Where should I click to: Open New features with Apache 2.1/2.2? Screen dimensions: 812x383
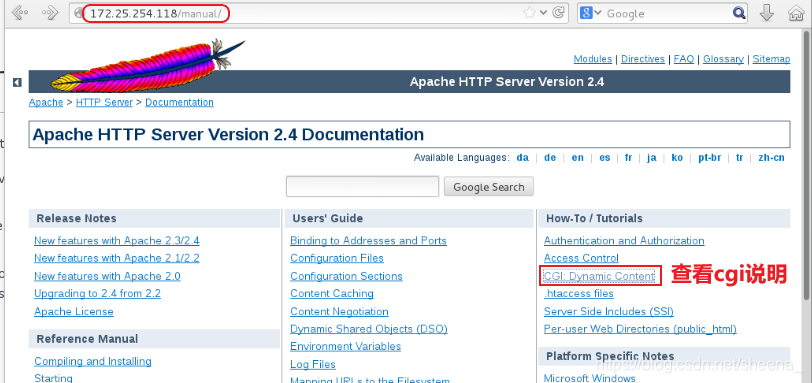(117, 258)
